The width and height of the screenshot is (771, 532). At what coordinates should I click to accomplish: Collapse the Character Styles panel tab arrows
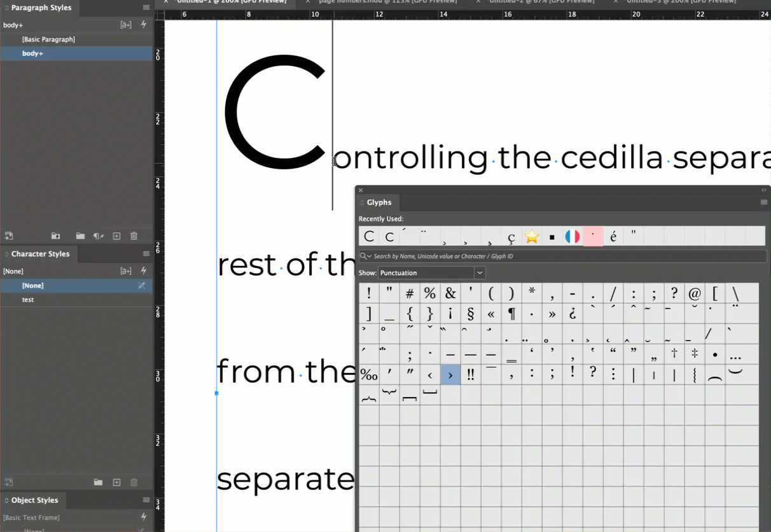6,254
